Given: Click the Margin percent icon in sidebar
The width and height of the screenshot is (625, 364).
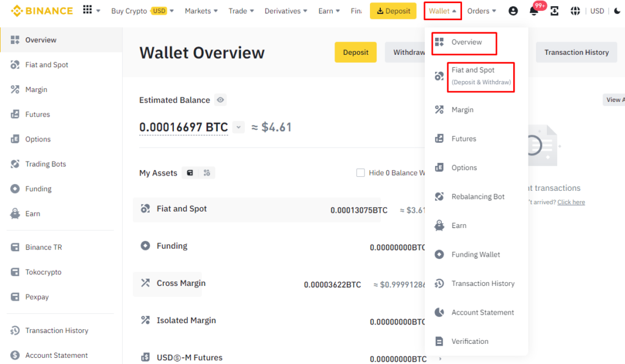Looking at the screenshot, I should point(15,89).
